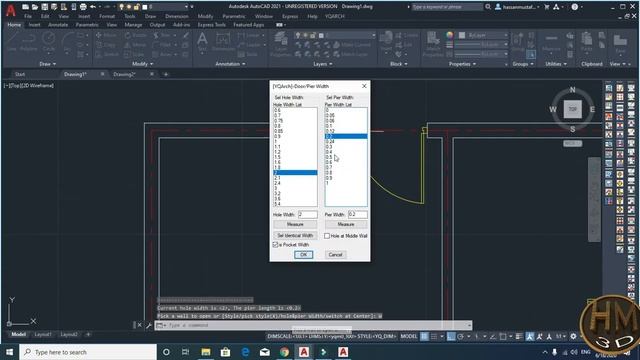
Task: Expand the Properties panel dropdown
Action: [462, 64]
